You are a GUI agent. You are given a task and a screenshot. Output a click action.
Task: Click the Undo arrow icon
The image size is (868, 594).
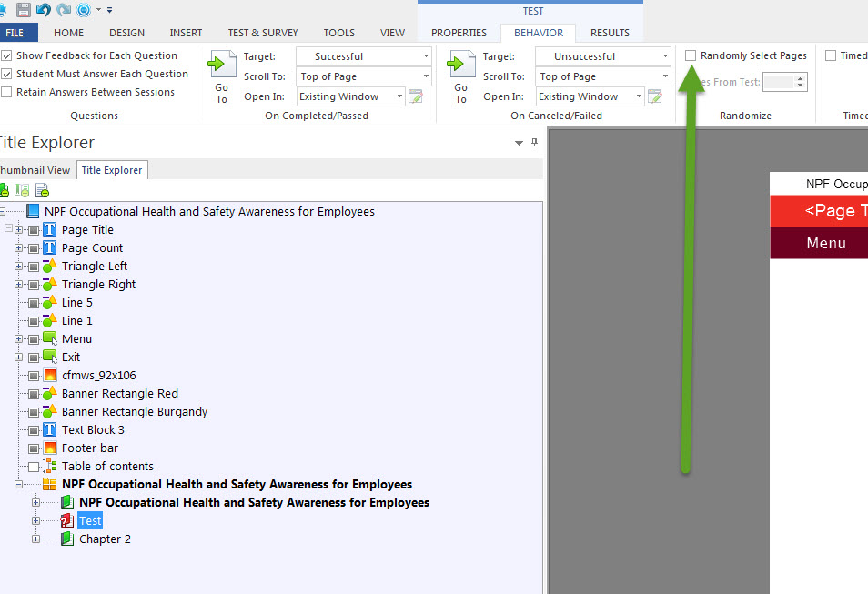pos(43,9)
